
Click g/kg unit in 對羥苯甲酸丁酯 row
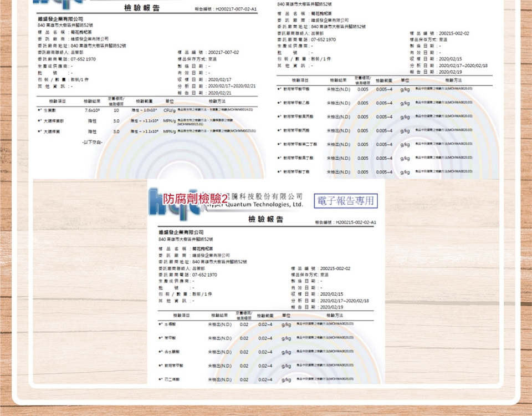coord(405,172)
